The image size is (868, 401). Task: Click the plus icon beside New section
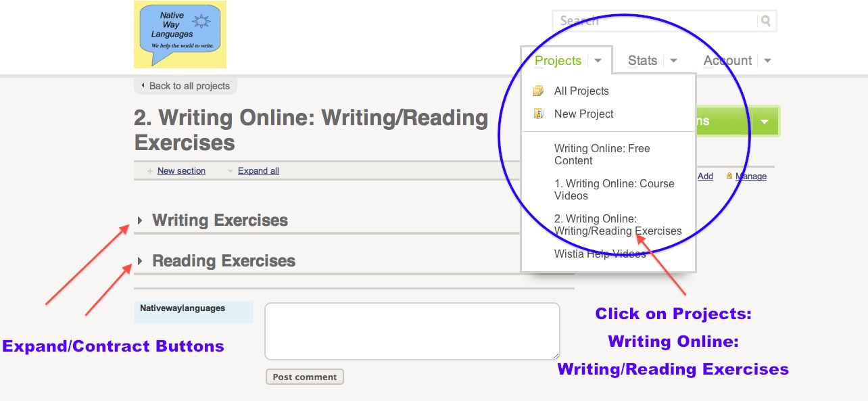tap(149, 171)
